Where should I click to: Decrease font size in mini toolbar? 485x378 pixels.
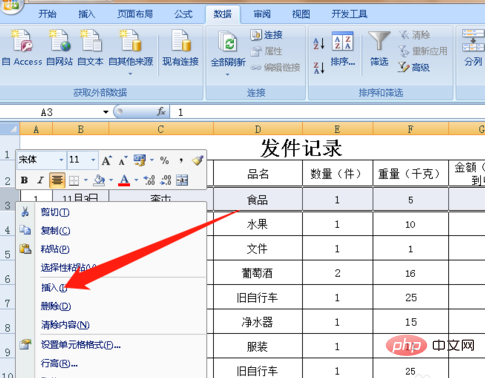click(x=122, y=161)
